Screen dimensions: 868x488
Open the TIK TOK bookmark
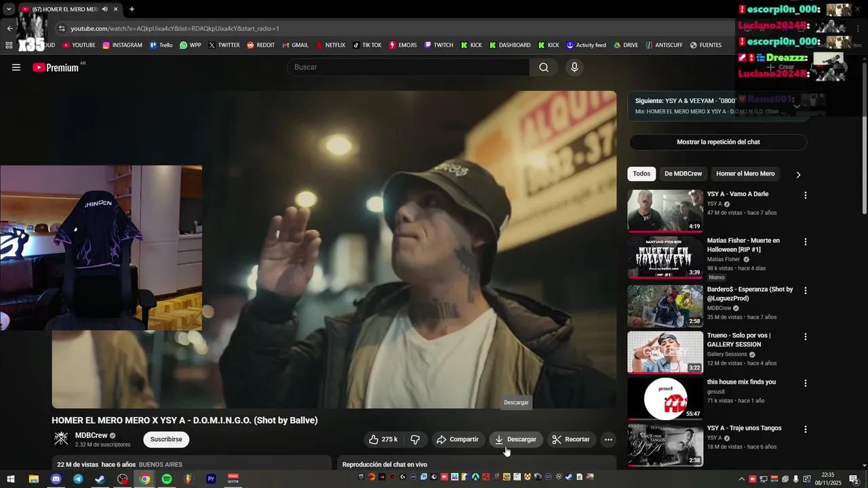coord(367,45)
